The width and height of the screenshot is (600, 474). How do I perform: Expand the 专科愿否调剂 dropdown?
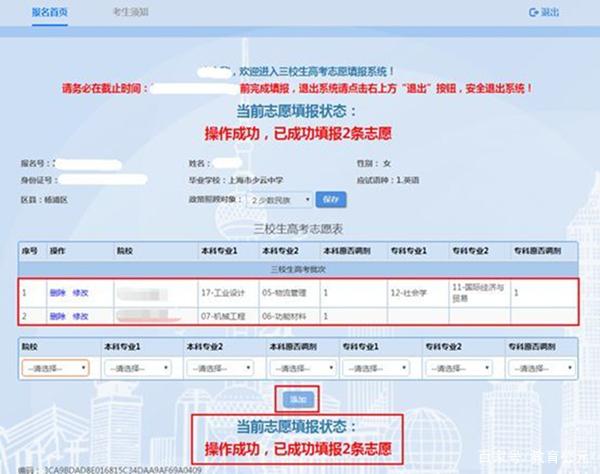point(540,367)
